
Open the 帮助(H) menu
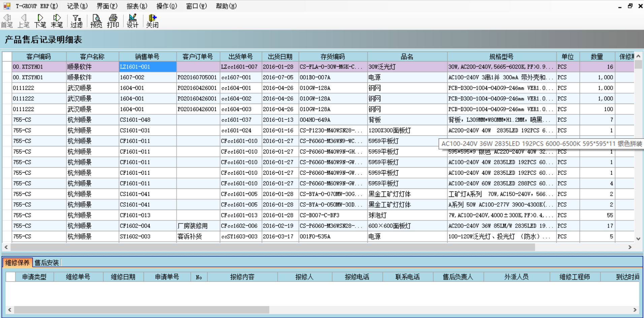point(226,6)
